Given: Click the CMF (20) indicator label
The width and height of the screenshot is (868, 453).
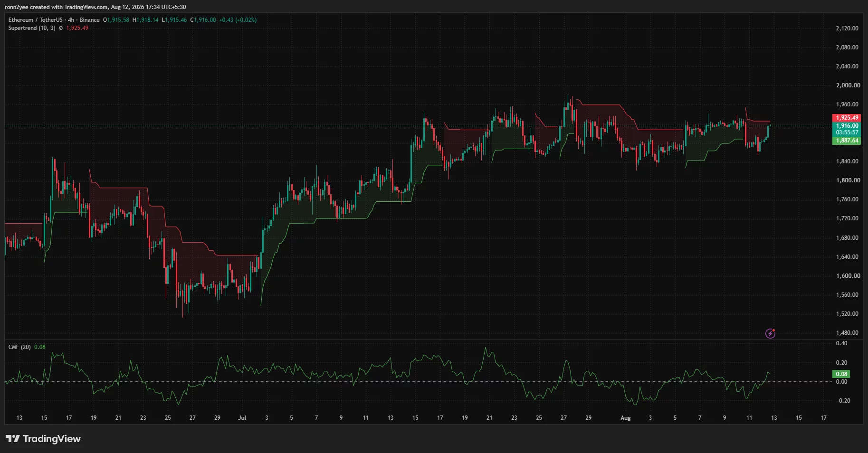Looking at the screenshot, I should tap(19, 347).
